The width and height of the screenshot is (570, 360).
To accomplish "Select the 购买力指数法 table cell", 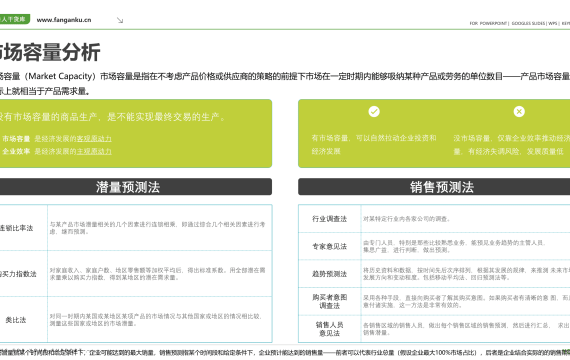I will pos(24,274).
